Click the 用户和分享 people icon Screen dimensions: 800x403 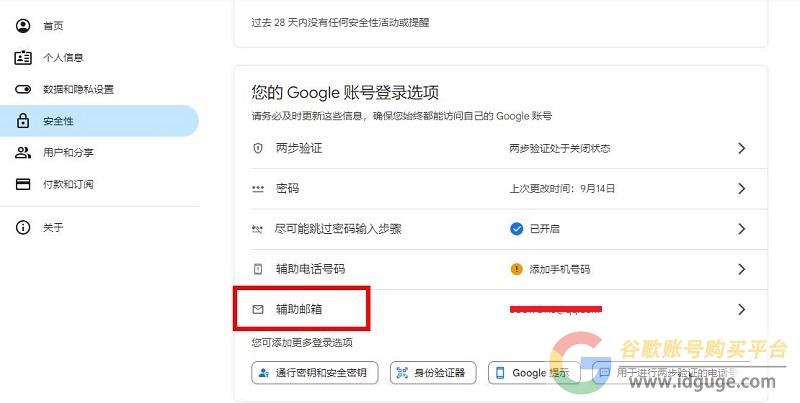[23, 153]
